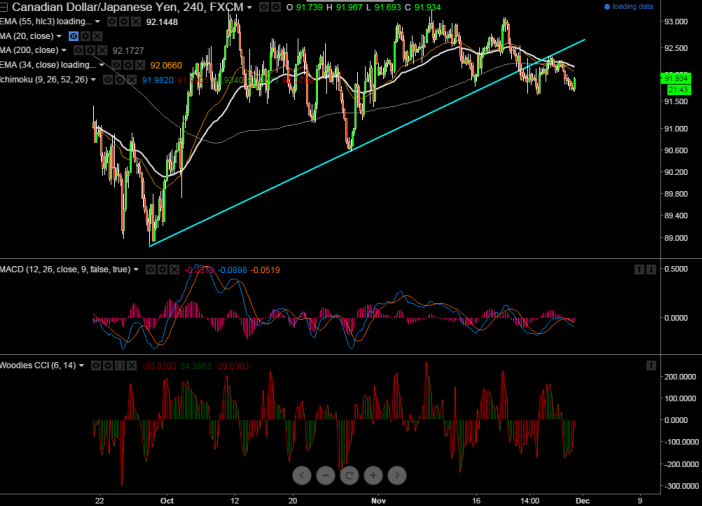Screen dimensions: 702x506
Task: Toggle visibility of EMA (55, hlc3)
Action: 112,21
